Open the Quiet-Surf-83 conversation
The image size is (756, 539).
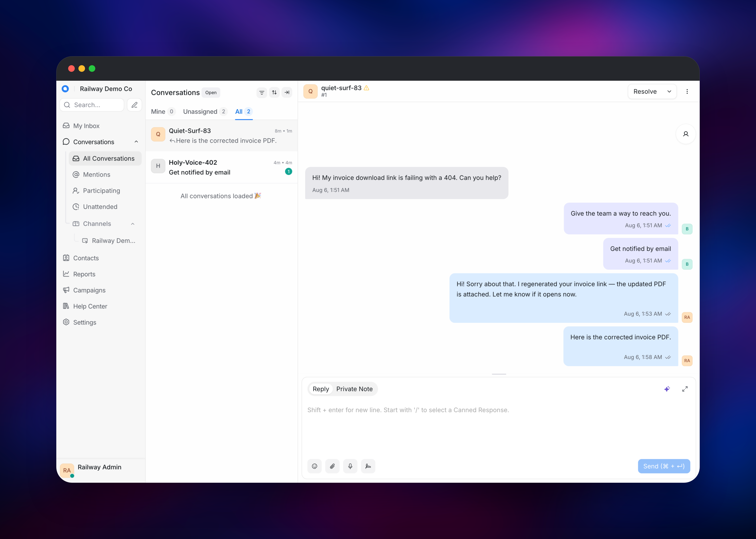[222, 136]
